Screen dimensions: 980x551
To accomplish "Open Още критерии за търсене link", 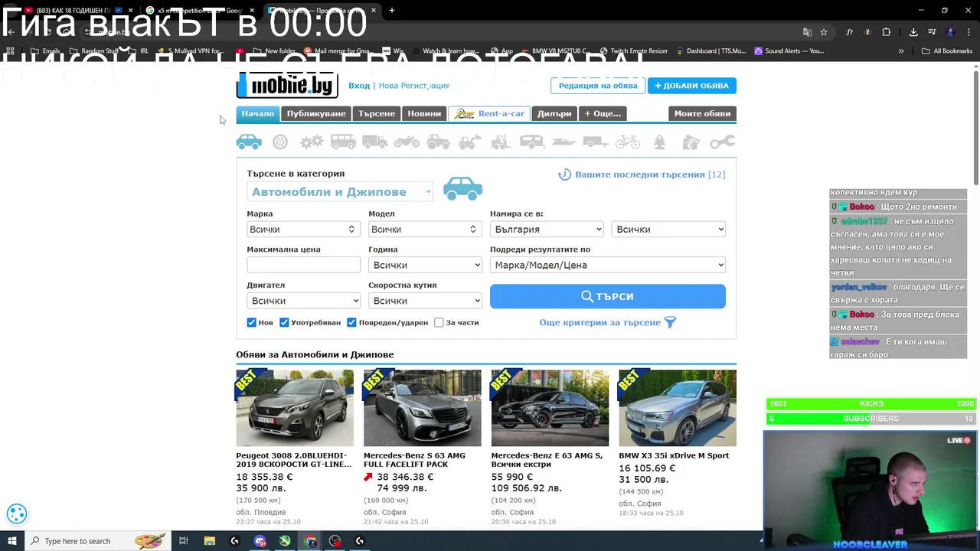I will coord(608,322).
